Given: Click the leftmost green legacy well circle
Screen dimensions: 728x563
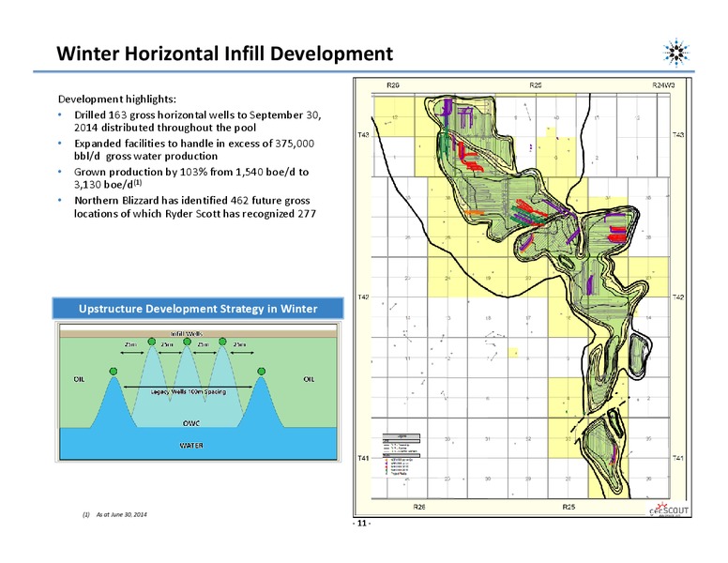Looking at the screenshot, I should click(114, 372).
